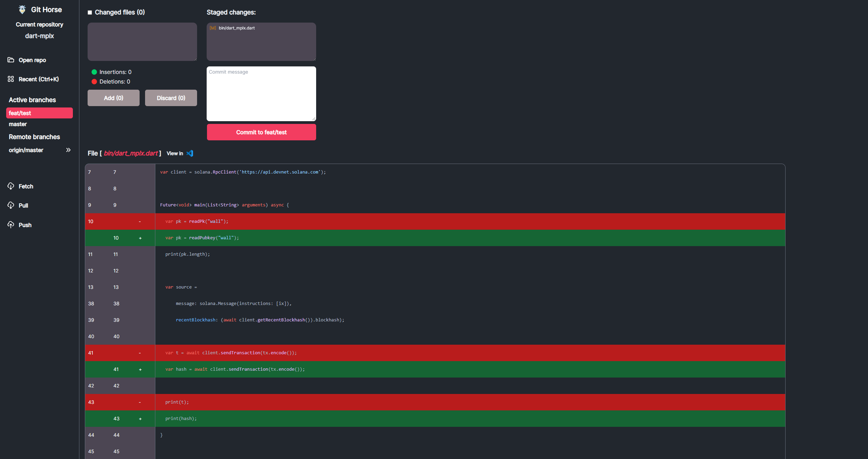Click Deletions indicator dot
The image size is (868, 459).
click(x=93, y=81)
